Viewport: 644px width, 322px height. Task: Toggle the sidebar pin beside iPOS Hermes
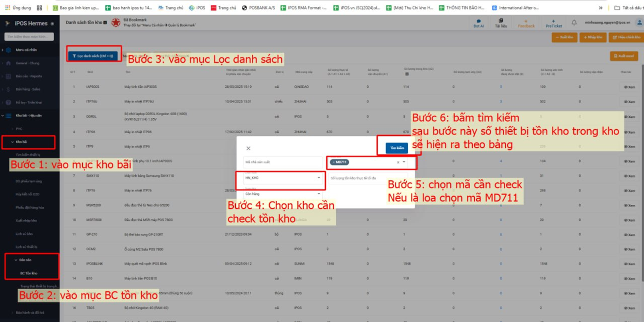coord(52,24)
